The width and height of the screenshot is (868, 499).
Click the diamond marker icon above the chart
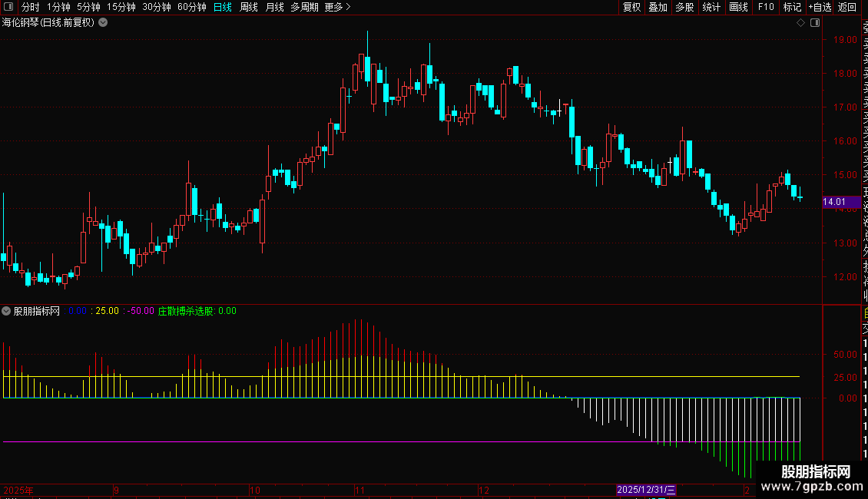pos(800,23)
